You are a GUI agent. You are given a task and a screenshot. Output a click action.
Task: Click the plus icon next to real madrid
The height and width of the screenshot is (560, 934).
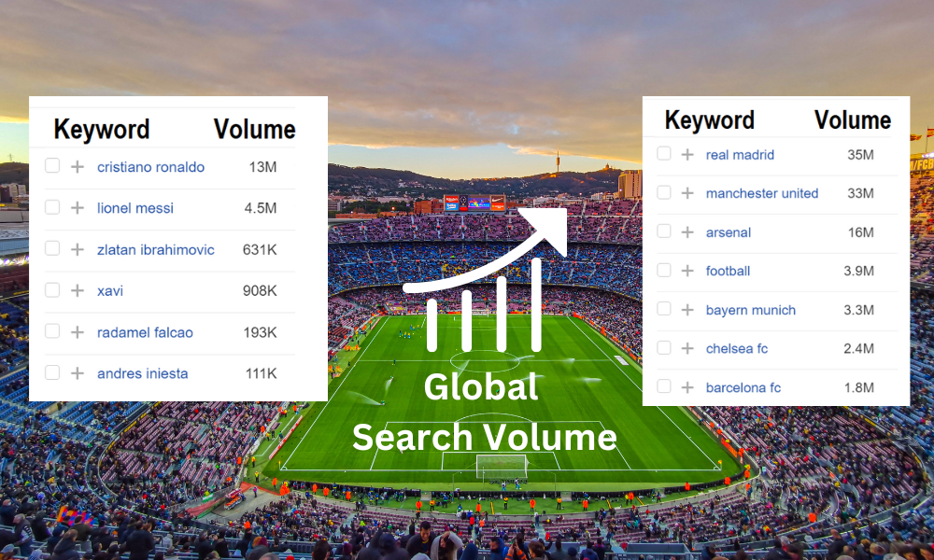click(687, 155)
